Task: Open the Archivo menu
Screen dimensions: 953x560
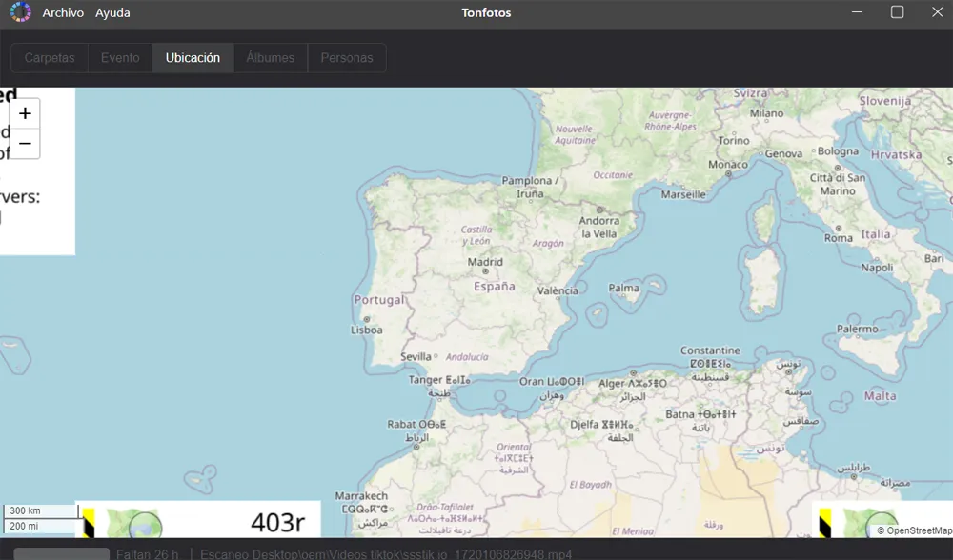Action: click(63, 12)
